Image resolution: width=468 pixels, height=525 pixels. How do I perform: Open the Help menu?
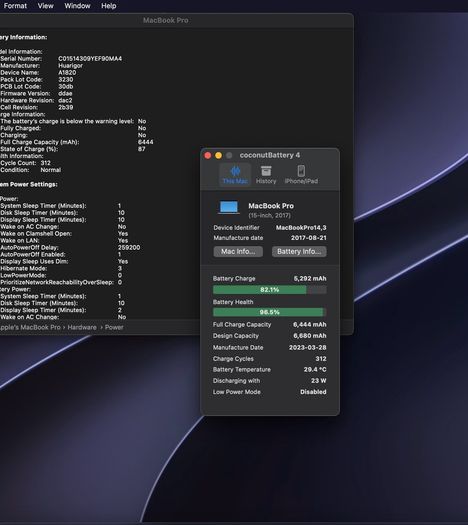tap(109, 6)
